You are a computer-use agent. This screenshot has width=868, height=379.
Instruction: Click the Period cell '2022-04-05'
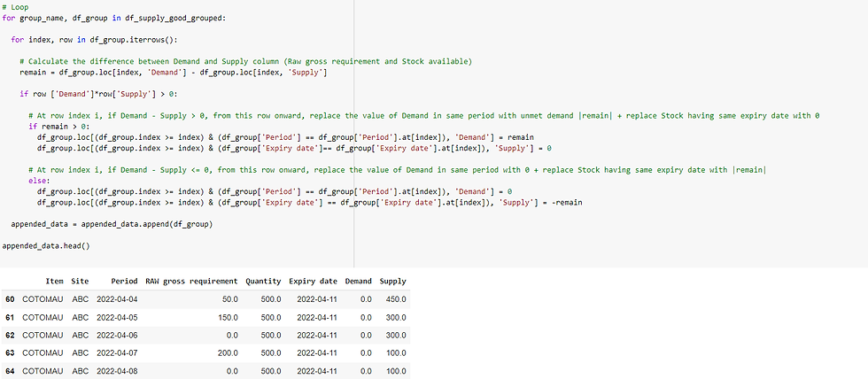[x=117, y=318]
